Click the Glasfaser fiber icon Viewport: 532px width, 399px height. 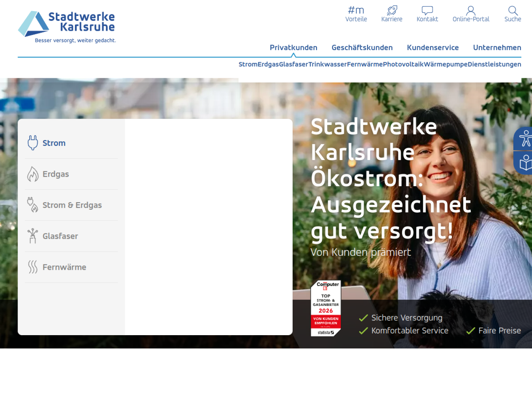[33, 236]
